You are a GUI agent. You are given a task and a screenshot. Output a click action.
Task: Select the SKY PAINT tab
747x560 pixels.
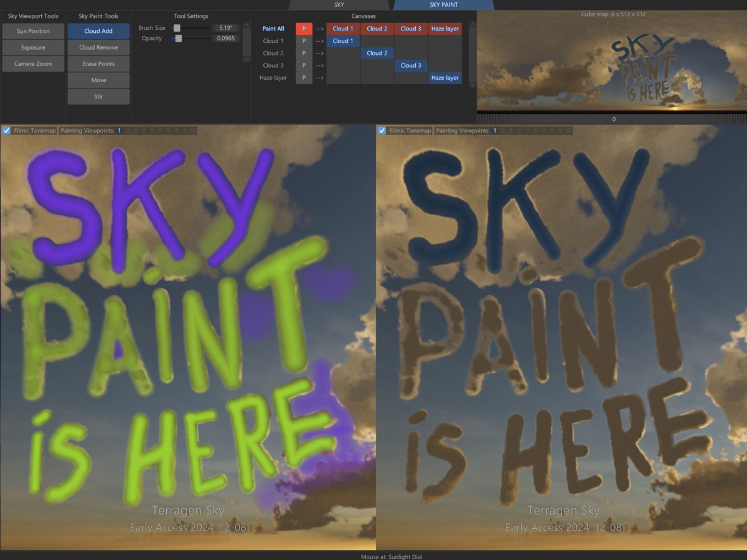tap(444, 4)
